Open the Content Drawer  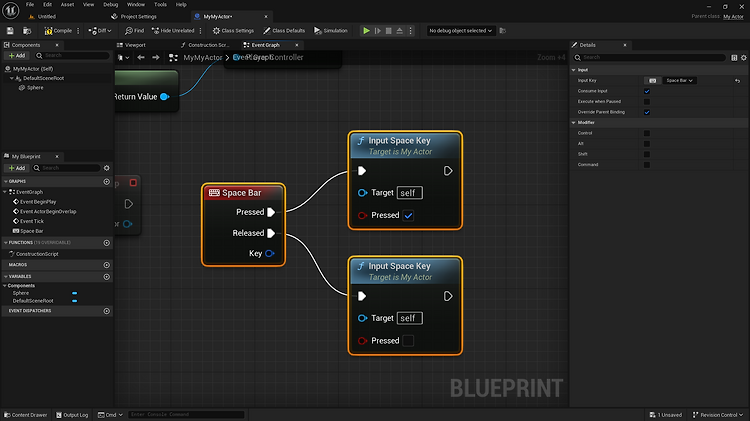point(26,415)
